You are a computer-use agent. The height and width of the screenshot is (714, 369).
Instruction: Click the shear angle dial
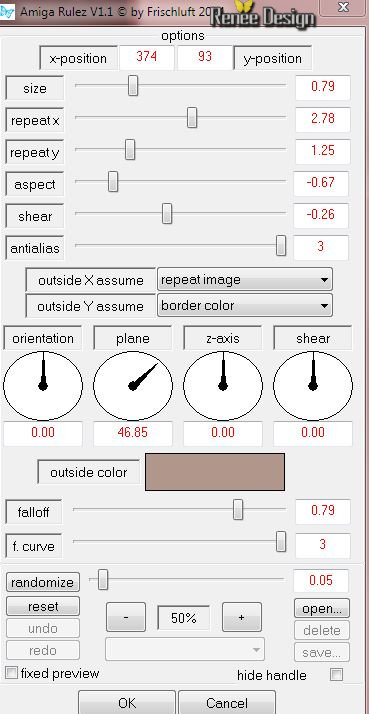313,385
